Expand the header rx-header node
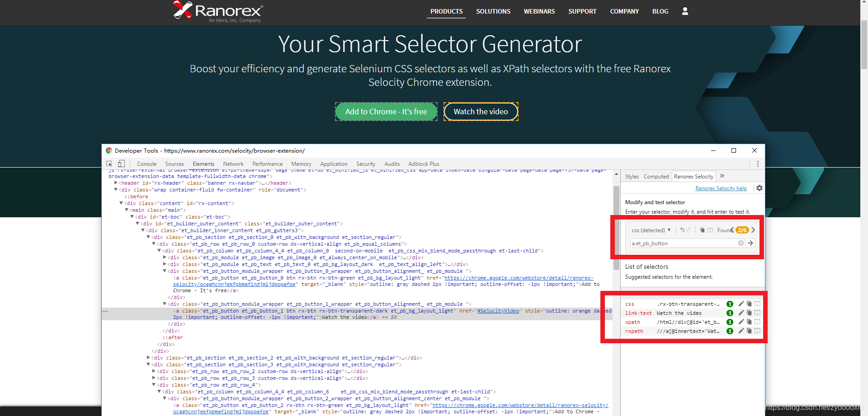The width and height of the screenshot is (868, 416). (x=116, y=183)
